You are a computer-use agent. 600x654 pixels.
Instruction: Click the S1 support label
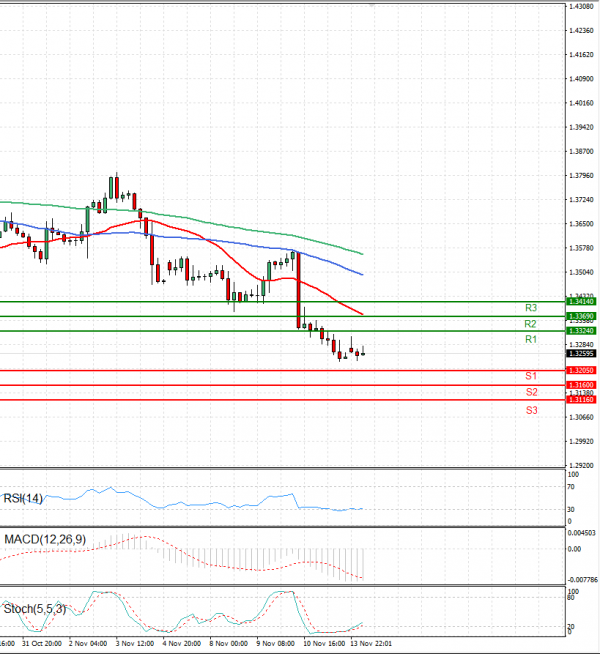coord(531,376)
